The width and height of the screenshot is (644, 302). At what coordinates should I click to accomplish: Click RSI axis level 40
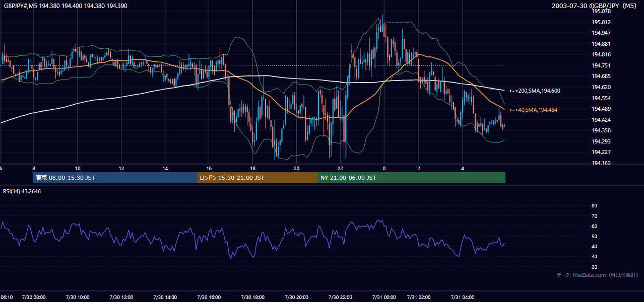tap(594, 247)
